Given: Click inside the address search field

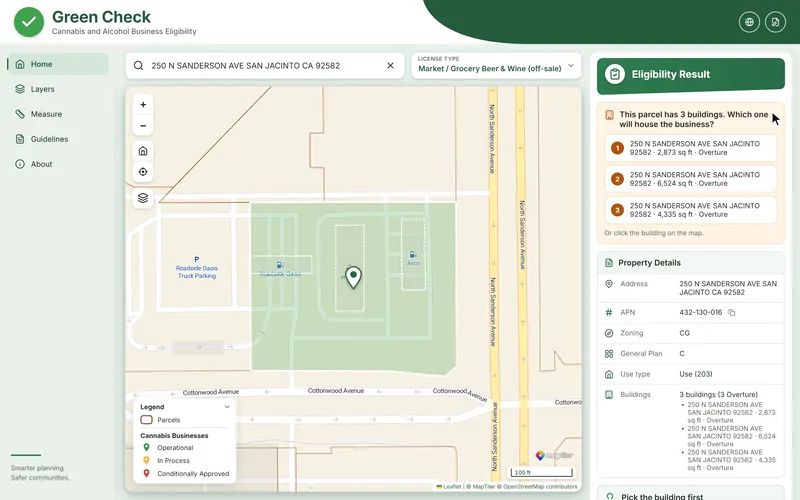Looking at the screenshot, I should coord(264,66).
